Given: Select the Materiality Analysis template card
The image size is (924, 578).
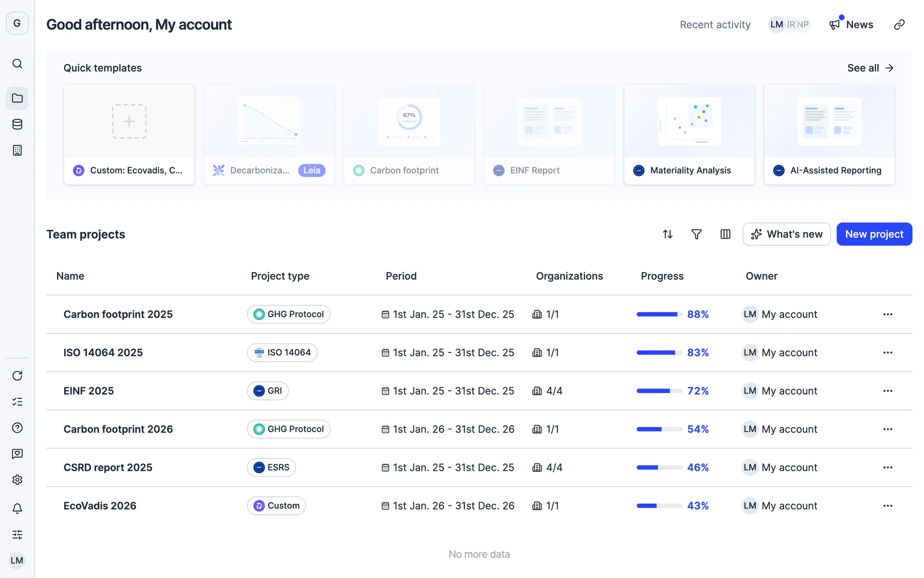Looking at the screenshot, I should click(x=689, y=134).
